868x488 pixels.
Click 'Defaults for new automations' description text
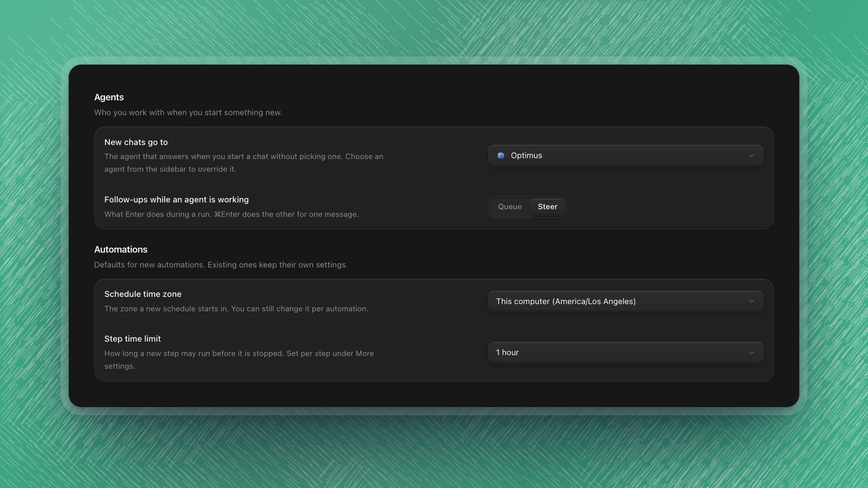[221, 265]
